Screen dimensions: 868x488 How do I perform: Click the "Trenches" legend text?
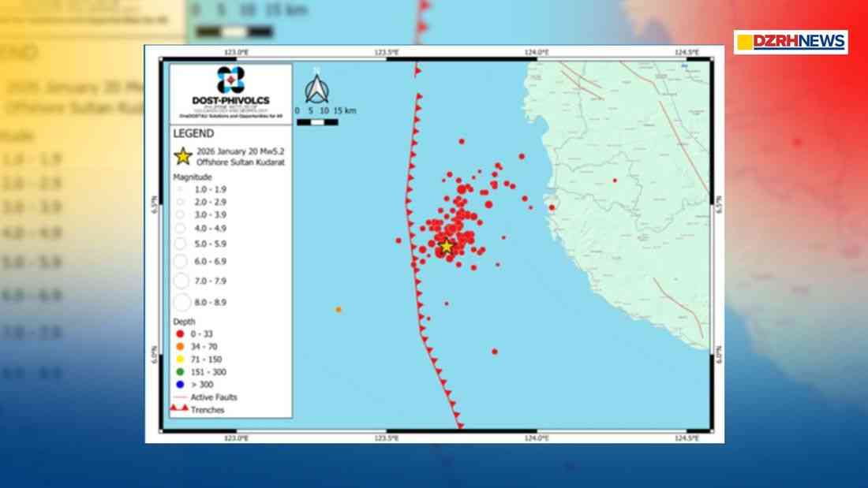click(208, 410)
